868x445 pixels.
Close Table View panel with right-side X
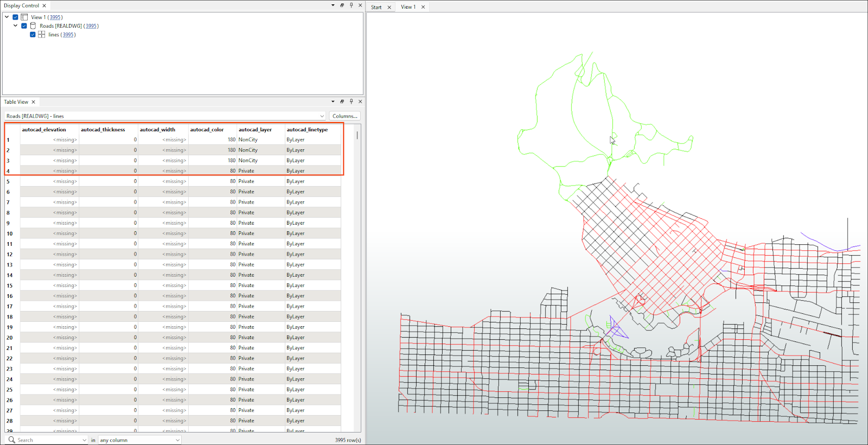pyautogui.click(x=360, y=101)
